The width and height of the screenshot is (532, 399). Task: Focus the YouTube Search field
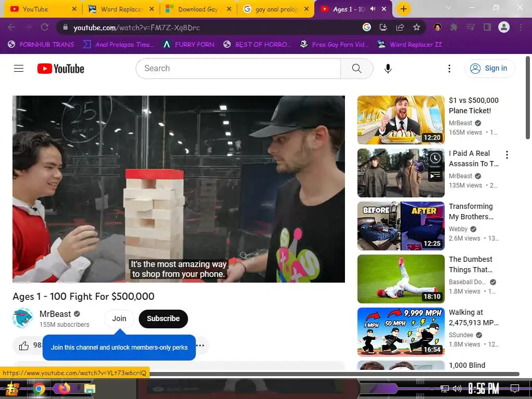[238, 69]
